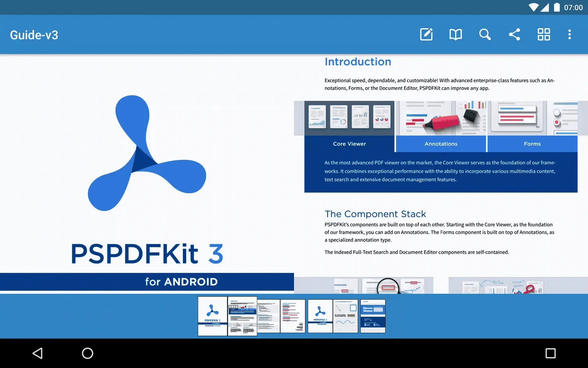Select the Core Viewer tab

click(x=350, y=144)
